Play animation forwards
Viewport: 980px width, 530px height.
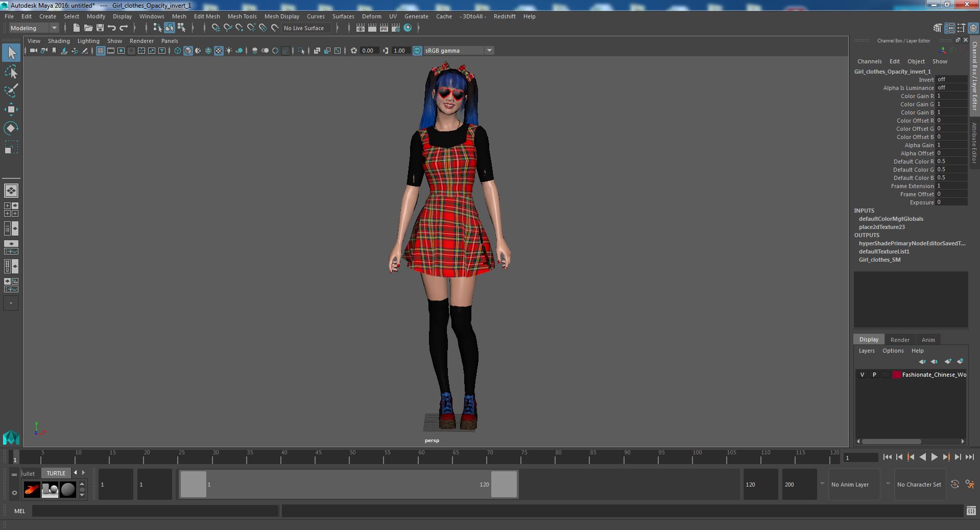(x=934, y=457)
